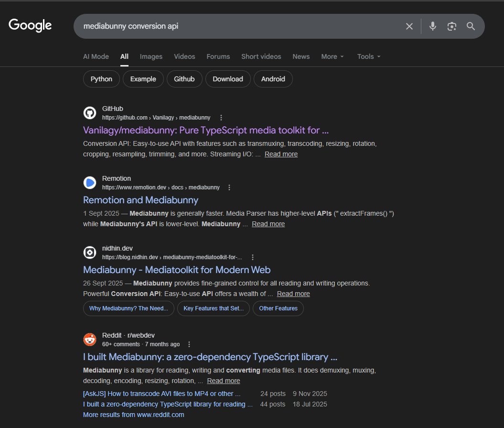
Task: Expand the Tools dropdown
Action: click(369, 56)
